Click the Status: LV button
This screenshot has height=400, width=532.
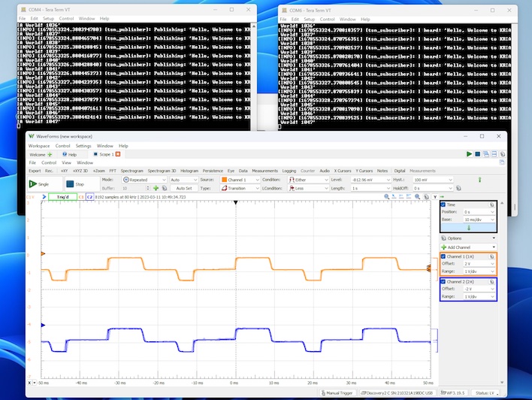click(486, 393)
